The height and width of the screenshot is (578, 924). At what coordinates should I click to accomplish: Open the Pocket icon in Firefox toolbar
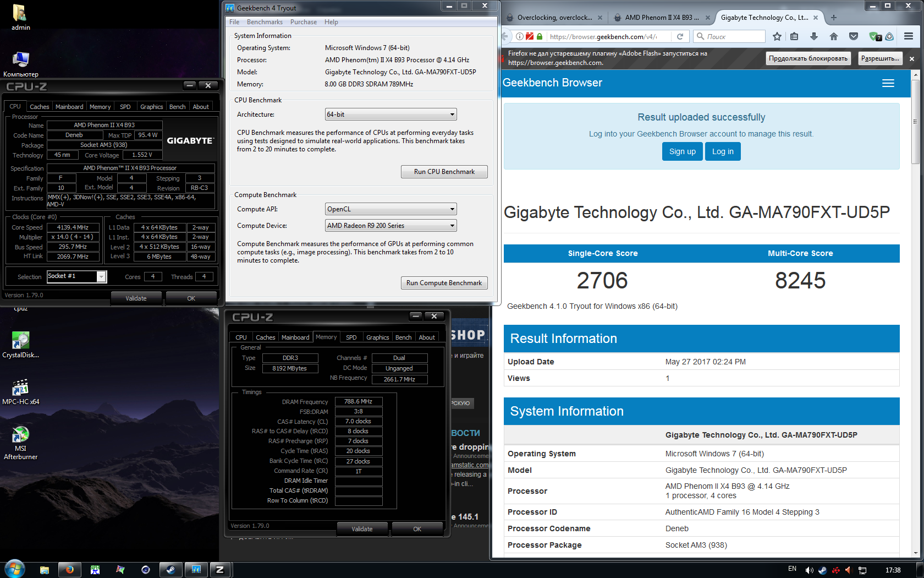[854, 36]
